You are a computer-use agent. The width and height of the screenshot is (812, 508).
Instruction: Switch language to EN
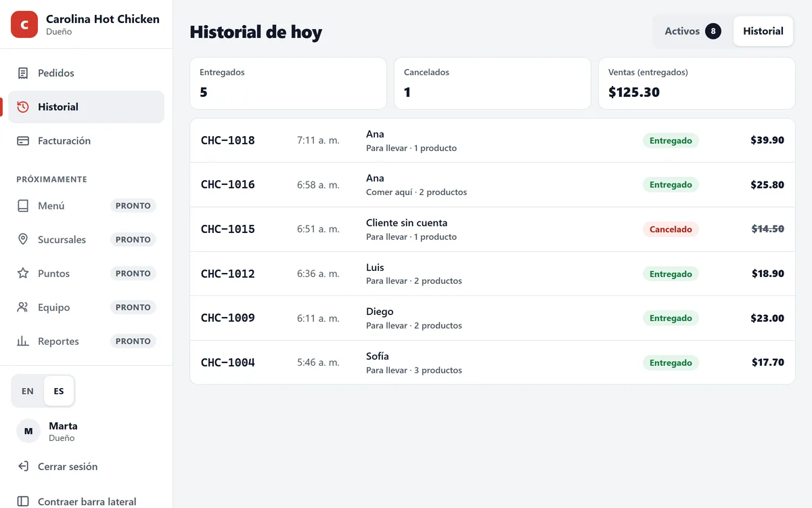coord(28,391)
